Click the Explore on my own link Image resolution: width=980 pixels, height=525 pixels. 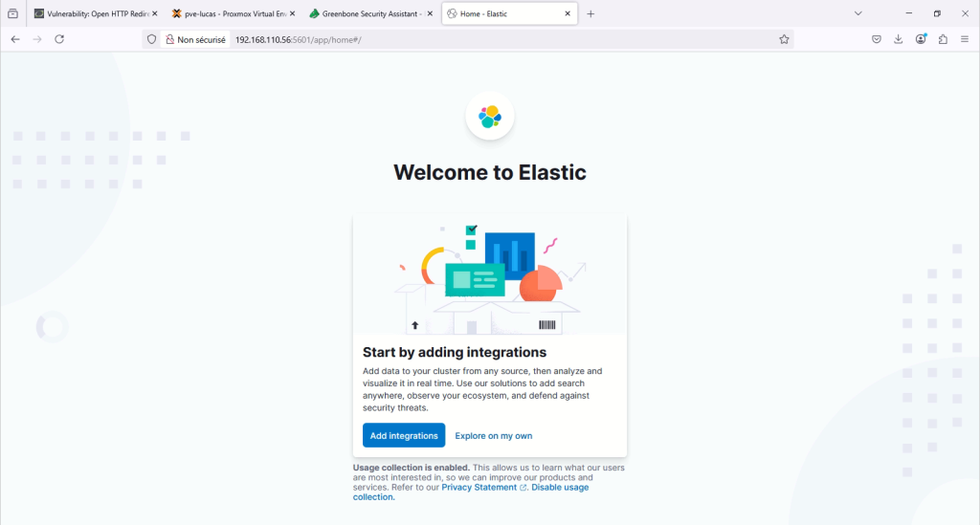(x=494, y=435)
